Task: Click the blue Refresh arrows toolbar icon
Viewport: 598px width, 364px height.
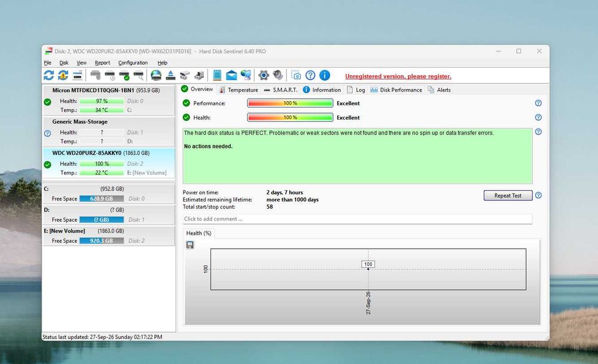Action: [x=49, y=75]
